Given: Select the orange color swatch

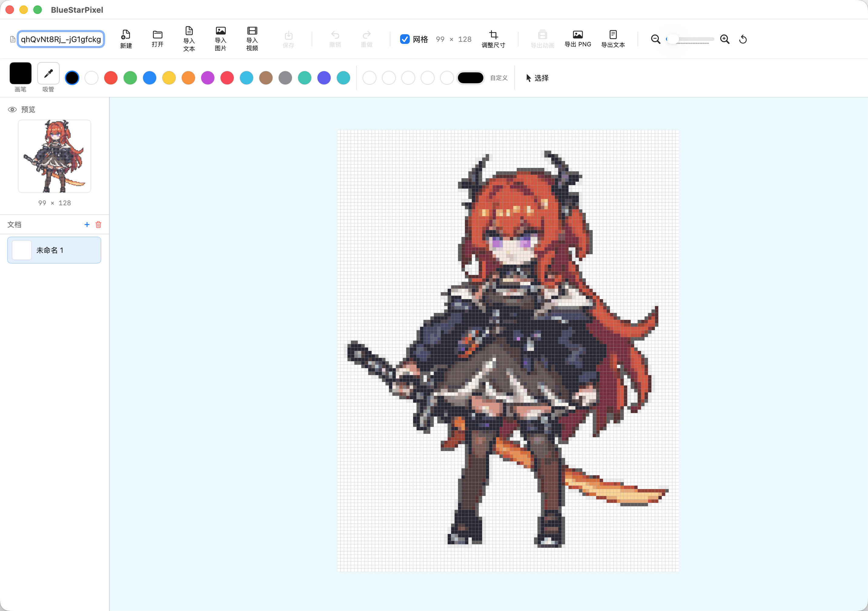Looking at the screenshot, I should coord(188,78).
